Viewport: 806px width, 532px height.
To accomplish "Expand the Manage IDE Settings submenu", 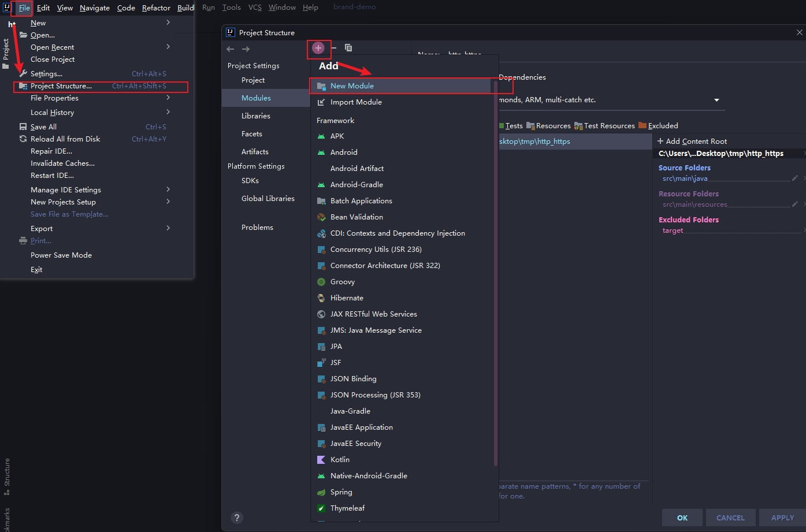I will point(168,189).
